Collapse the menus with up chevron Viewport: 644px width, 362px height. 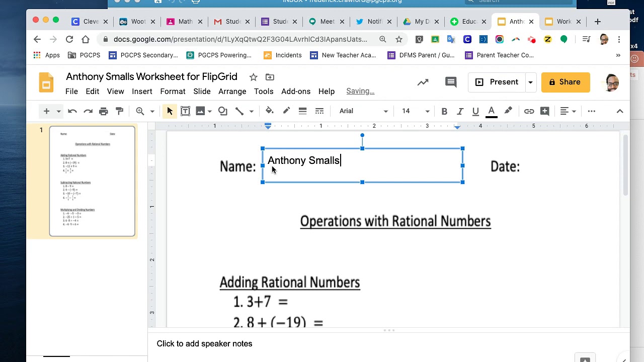click(620, 111)
